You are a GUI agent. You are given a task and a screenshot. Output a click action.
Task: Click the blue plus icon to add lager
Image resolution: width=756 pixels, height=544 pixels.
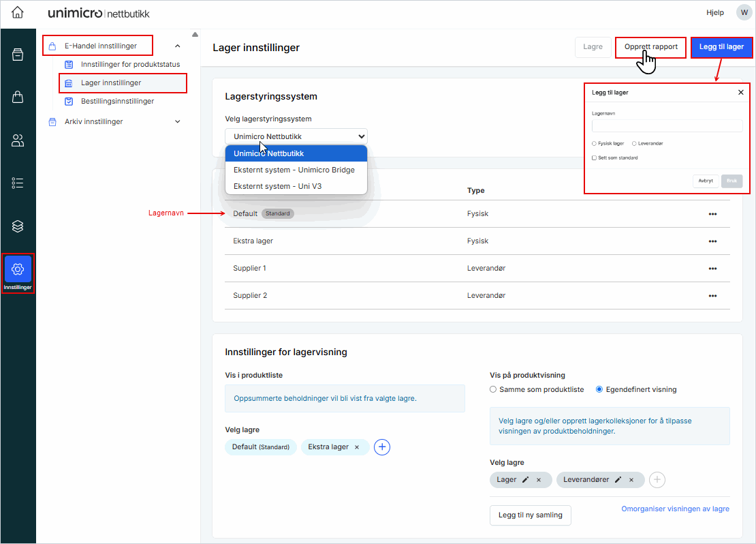(382, 447)
